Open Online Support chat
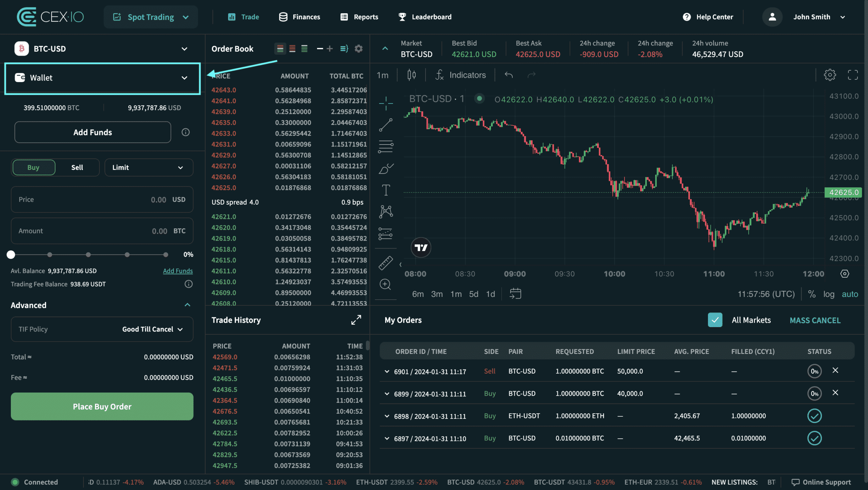The image size is (868, 490). tap(821, 482)
